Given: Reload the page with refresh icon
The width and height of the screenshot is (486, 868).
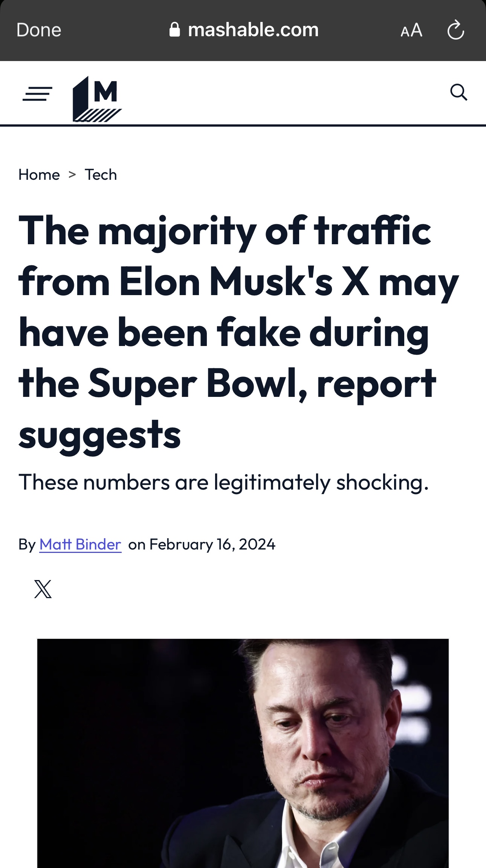Looking at the screenshot, I should coord(455,30).
